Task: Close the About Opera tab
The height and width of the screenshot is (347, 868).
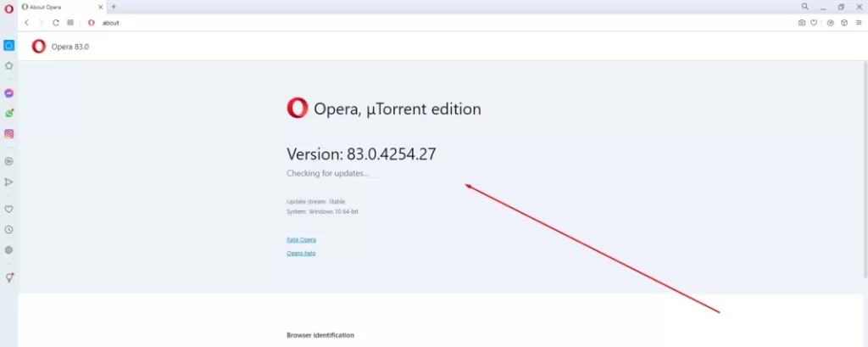Action: (x=100, y=7)
